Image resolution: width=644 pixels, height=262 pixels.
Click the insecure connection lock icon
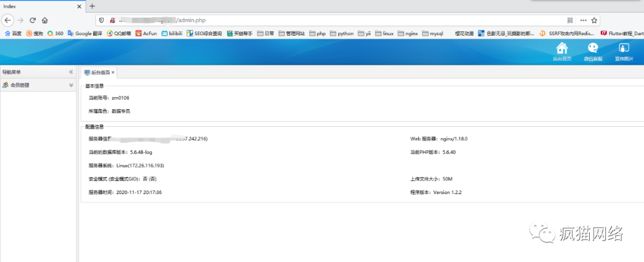tap(112, 20)
